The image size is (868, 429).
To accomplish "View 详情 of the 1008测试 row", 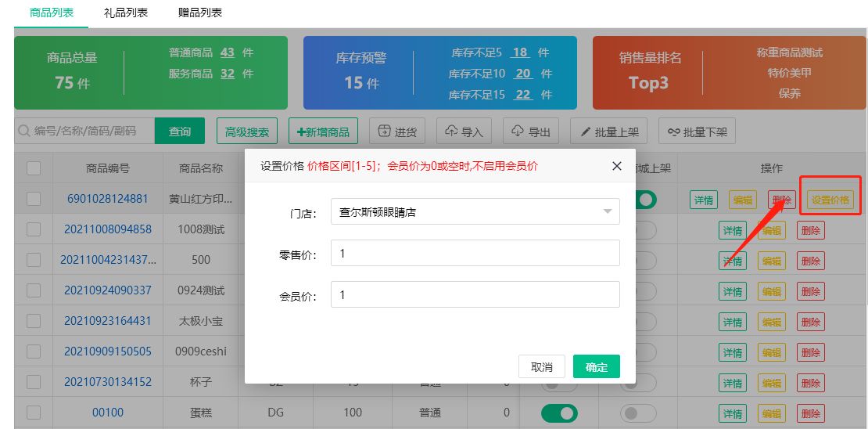I will click(x=733, y=230).
